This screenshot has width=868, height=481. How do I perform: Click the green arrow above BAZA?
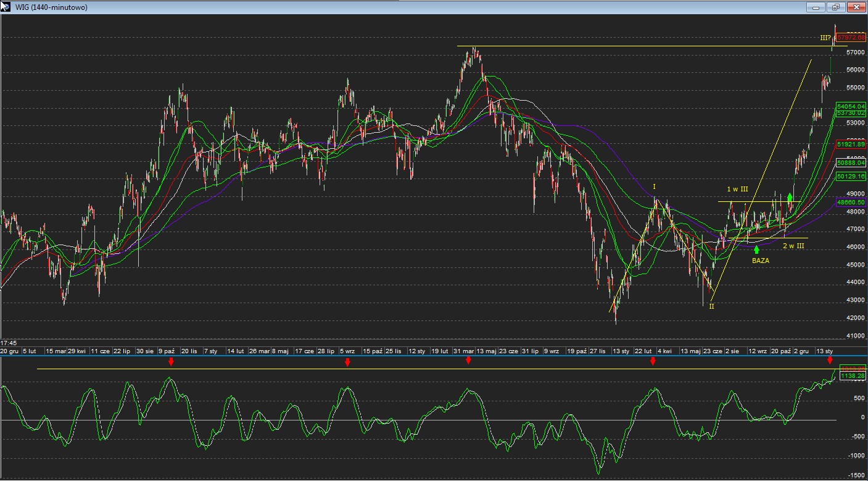[x=756, y=250]
